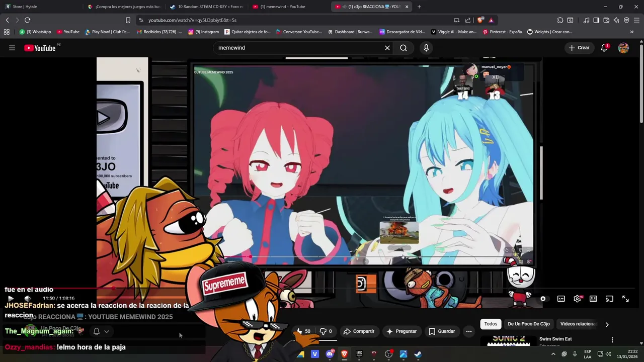644x362 pixels.
Task: Open Epic Games launcher in taskbar
Action: click(x=359, y=354)
